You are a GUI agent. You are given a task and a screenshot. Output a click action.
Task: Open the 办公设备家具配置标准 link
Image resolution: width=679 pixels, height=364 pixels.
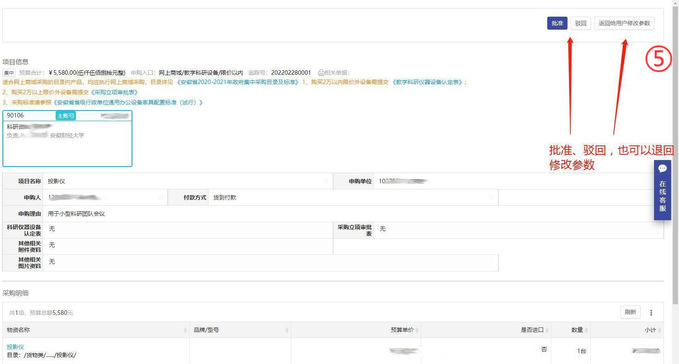(x=128, y=103)
